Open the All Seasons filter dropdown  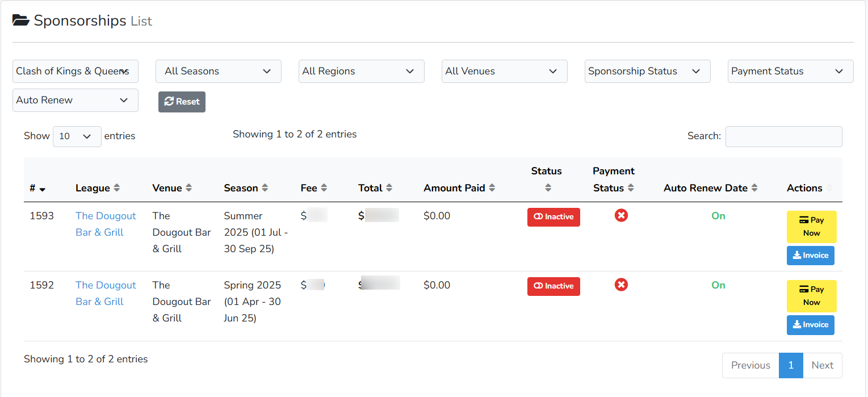point(218,72)
